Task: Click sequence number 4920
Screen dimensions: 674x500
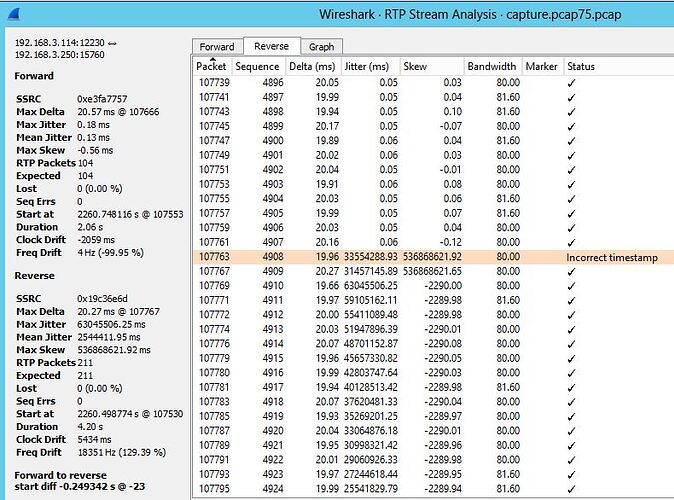Action: click(x=273, y=431)
